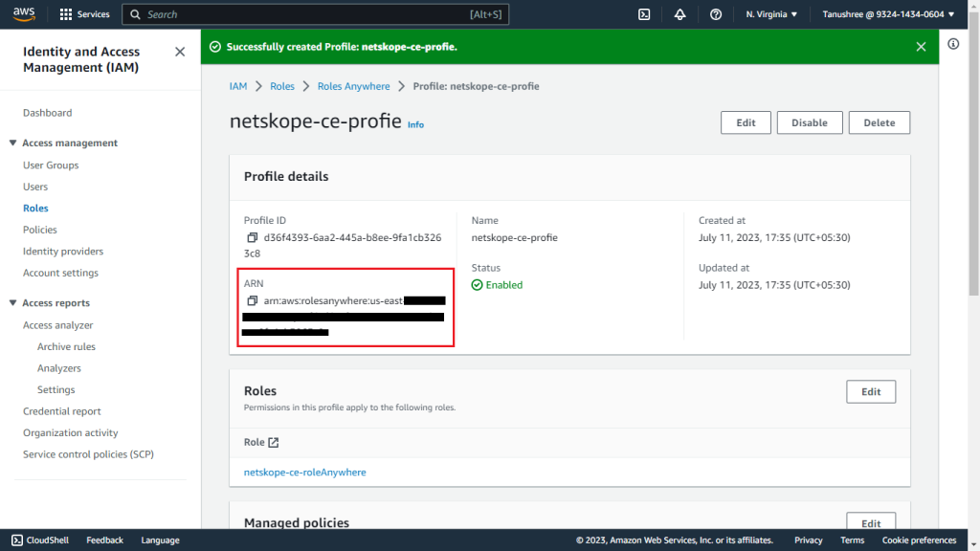Open Access analyzer Settings
980x551 pixels.
pyautogui.click(x=56, y=390)
